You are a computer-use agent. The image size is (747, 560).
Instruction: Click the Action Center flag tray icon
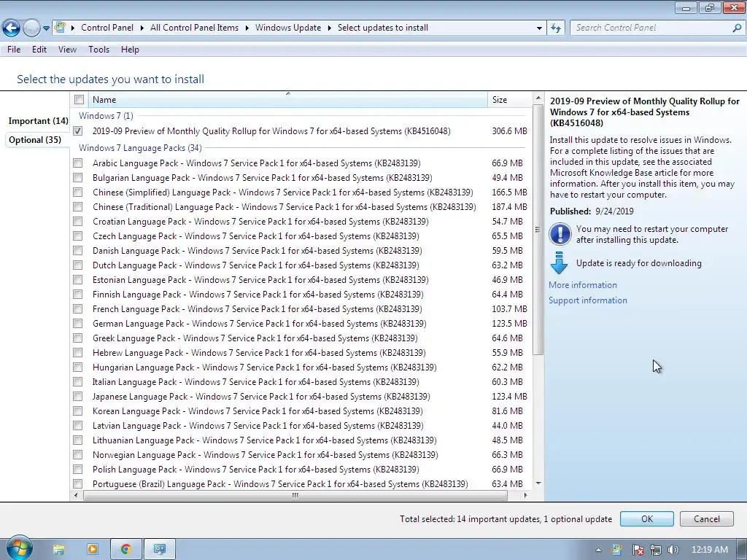pos(638,550)
